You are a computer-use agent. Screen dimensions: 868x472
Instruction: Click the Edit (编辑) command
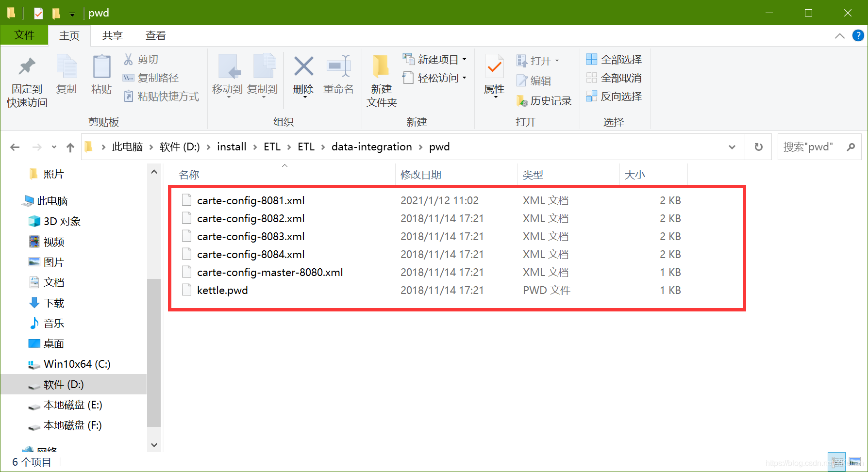click(x=534, y=81)
